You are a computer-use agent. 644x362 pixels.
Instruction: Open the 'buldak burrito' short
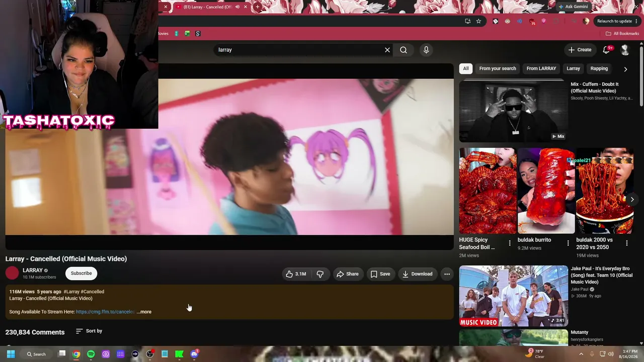(546, 191)
